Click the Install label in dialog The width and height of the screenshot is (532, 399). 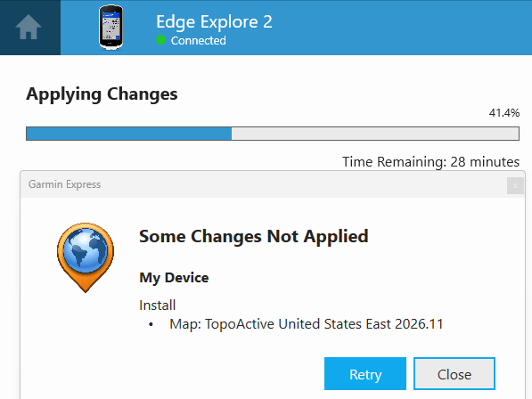click(x=158, y=305)
